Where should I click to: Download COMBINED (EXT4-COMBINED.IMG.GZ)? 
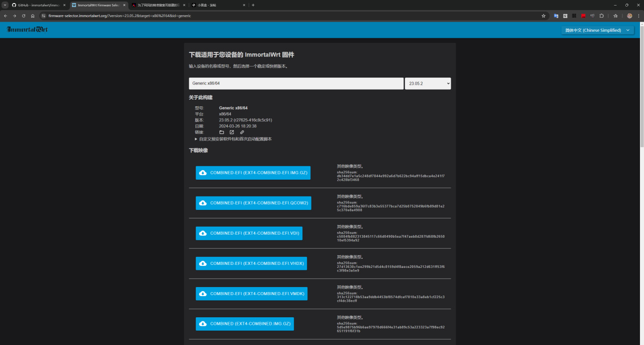(245, 324)
